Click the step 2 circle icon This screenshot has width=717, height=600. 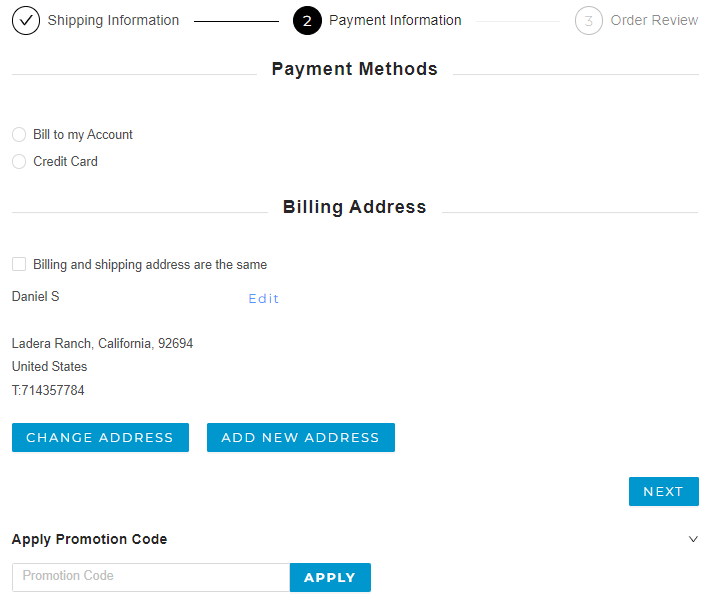307,20
